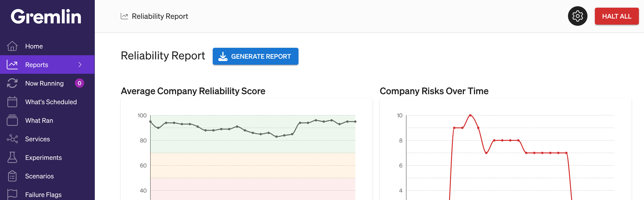
Task: Click the GENERATE REPORT button
Action: click(255, 56)
